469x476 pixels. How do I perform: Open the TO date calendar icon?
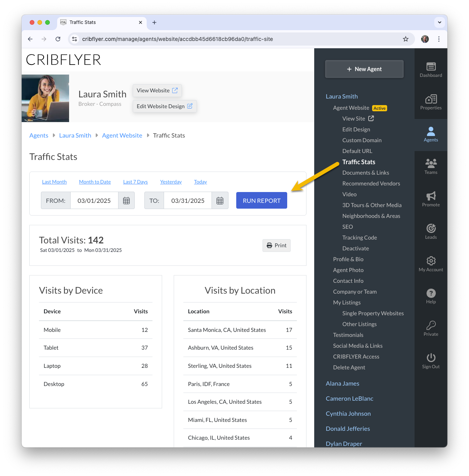[x=220, y=201]
